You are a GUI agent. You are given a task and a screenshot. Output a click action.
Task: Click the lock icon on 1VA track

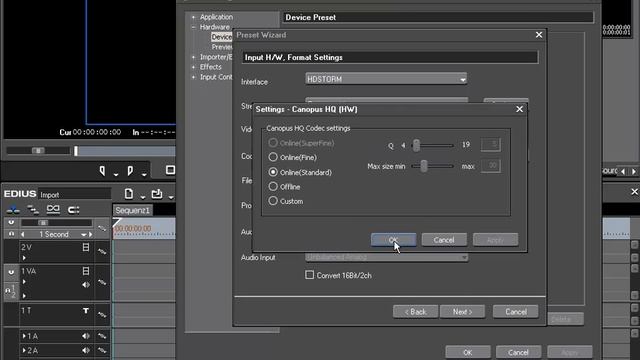click(x=102, y=282)
